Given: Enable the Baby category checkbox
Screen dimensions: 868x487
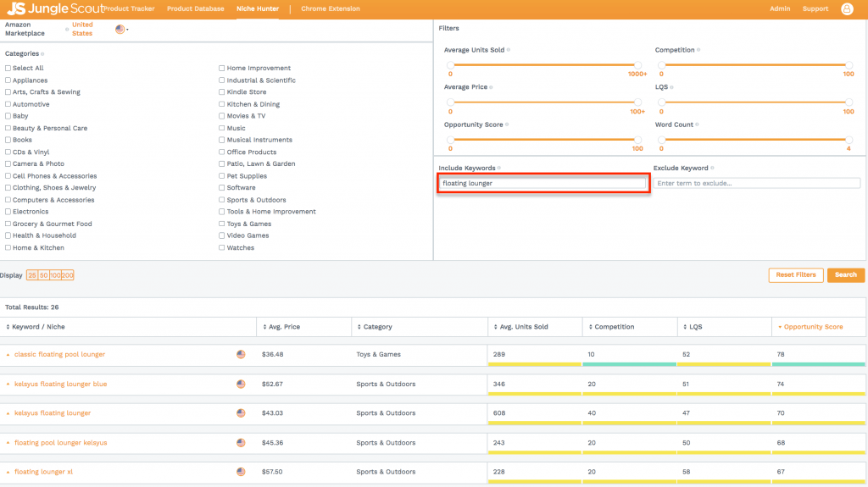Looking at the screenshot, I should coord(8,116).
